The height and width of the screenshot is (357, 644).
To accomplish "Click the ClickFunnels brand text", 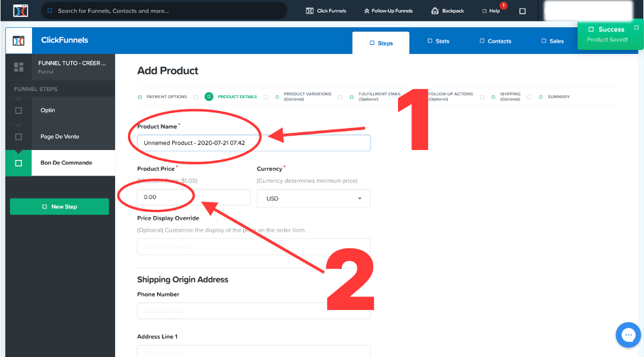I will point(65,41).
